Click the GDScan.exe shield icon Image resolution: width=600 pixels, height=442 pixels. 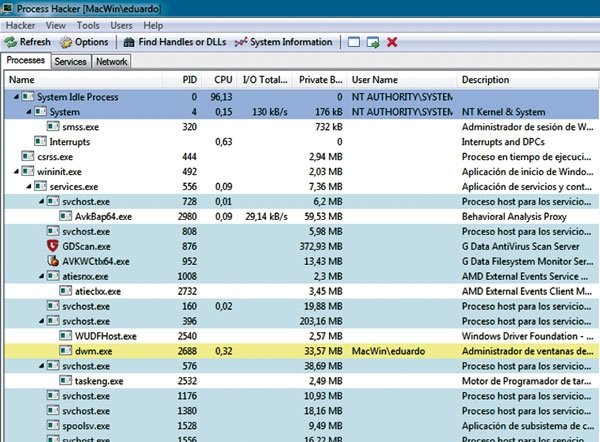pyautogui.click(x=52, y=246)
